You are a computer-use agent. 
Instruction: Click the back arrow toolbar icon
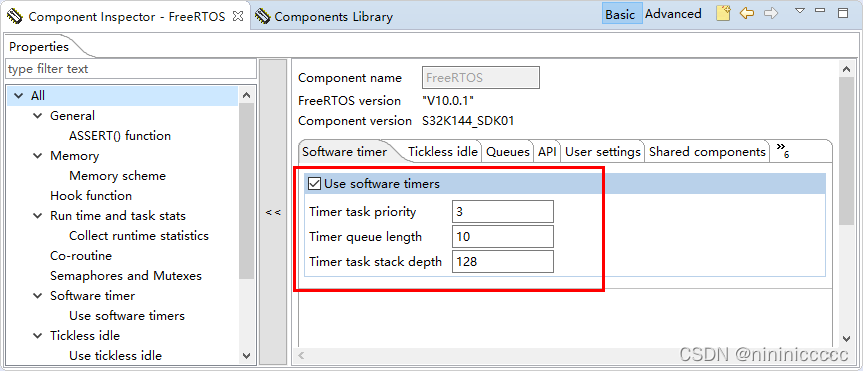[x=746, y=13]
